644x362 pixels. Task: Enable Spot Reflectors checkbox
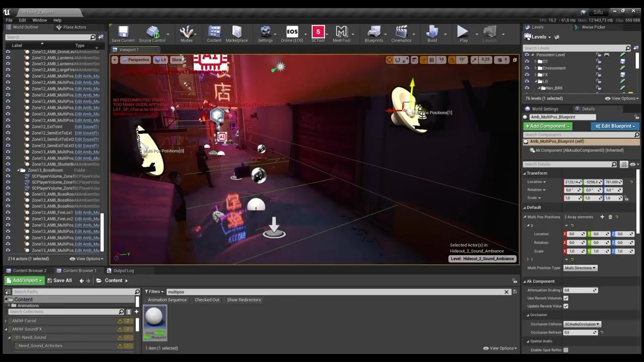point(566,350)
